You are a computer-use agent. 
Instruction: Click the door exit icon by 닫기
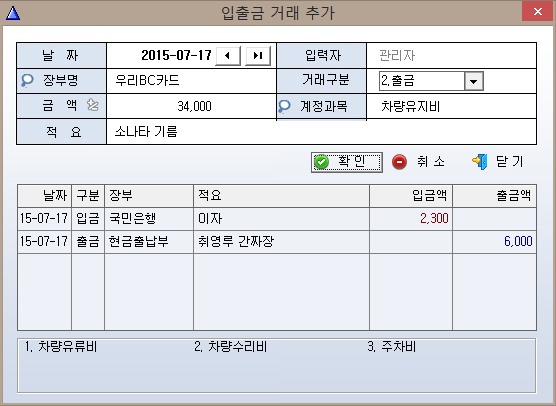(x=480, y=162)
